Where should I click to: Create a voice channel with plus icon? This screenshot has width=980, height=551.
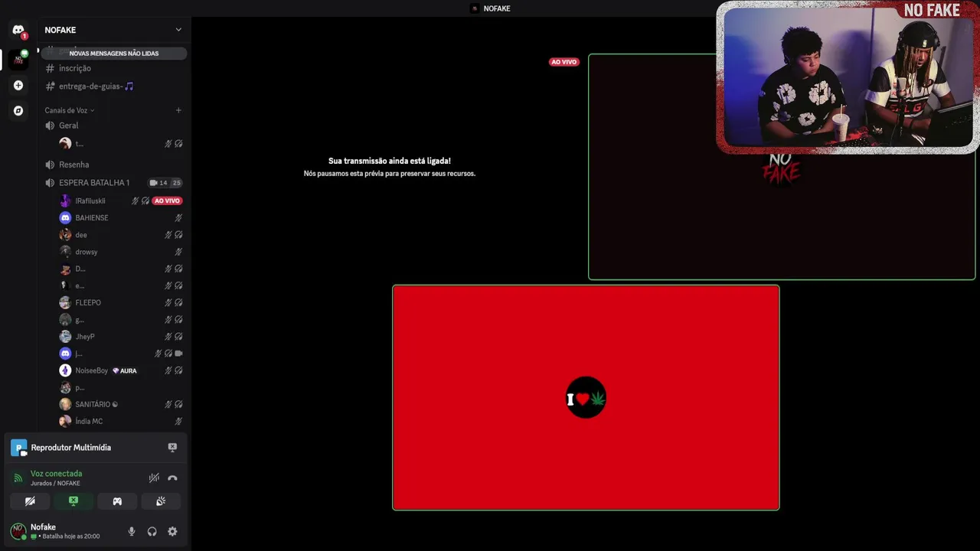(178, 110)
